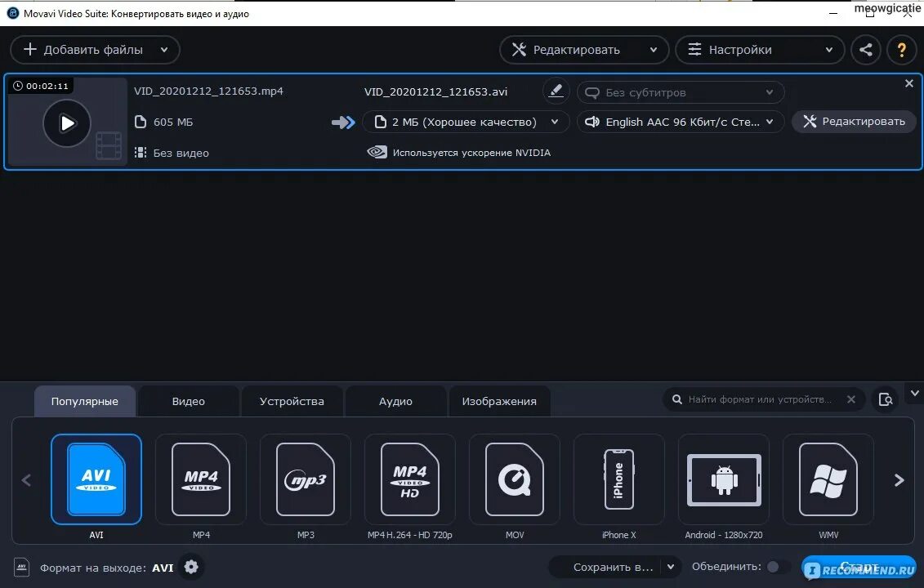Click into the format search field
This screenshot has height=588, width=924.
[760, 399]
